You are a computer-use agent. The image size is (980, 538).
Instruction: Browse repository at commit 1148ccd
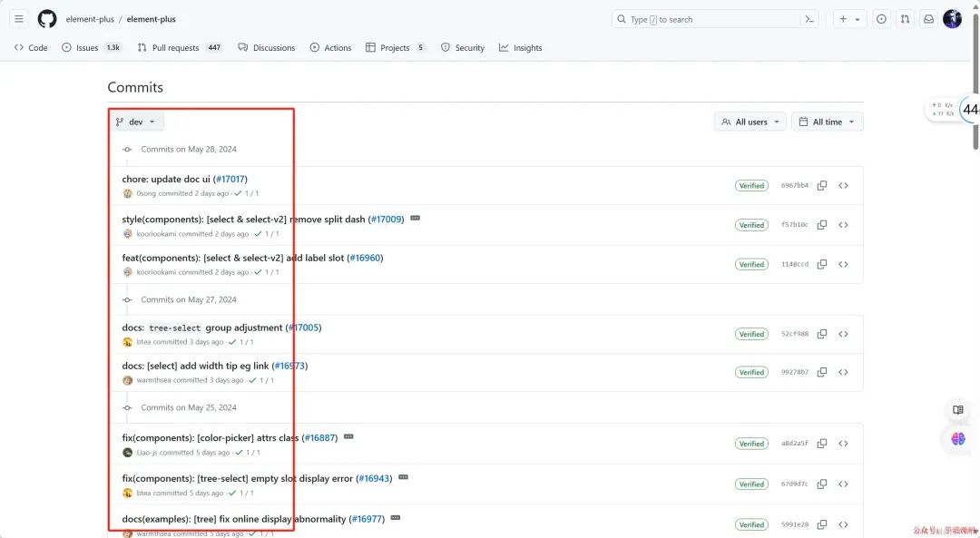point(843,264)
